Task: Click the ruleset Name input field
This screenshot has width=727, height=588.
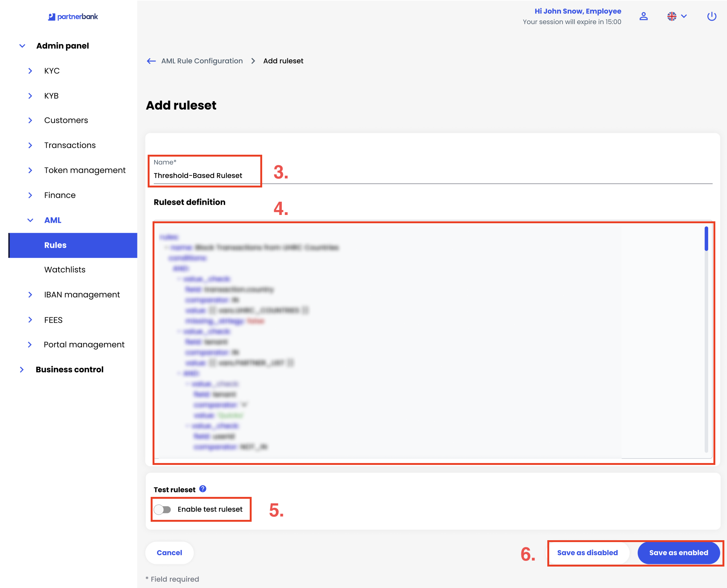Action: click(205, 175)
